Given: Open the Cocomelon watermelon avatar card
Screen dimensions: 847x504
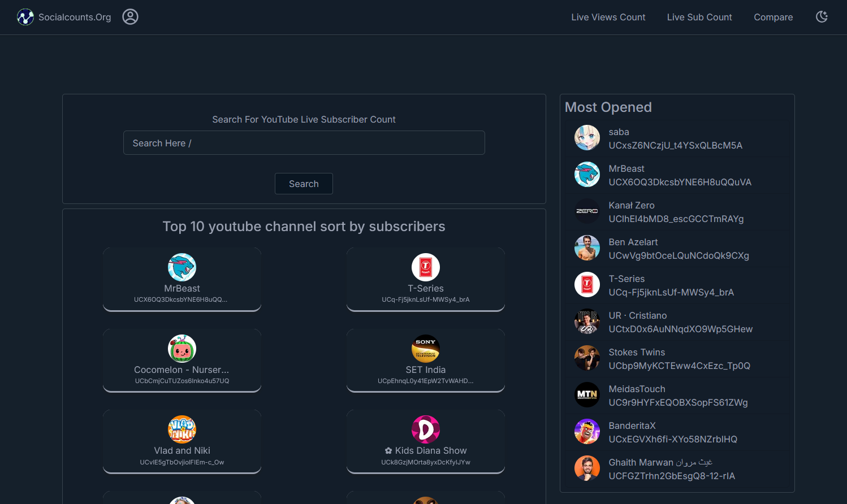Looking at the screenshot, I should tap(182, 349).
